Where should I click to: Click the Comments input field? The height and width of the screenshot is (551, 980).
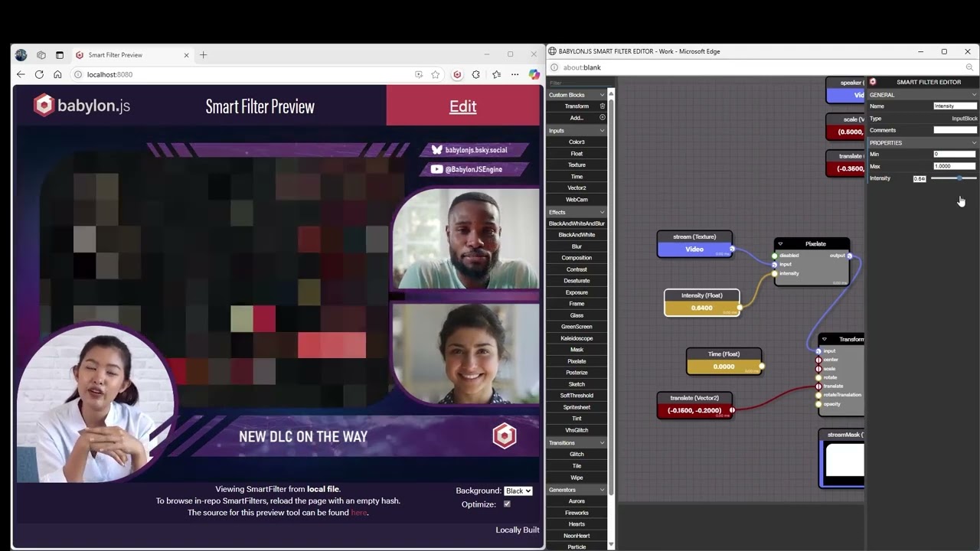tap(955, 130)
